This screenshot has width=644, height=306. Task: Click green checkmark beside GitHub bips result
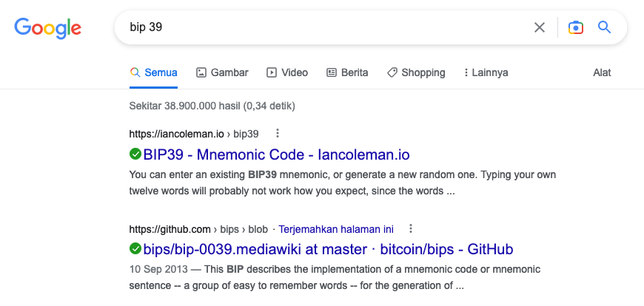pos(135,248)
